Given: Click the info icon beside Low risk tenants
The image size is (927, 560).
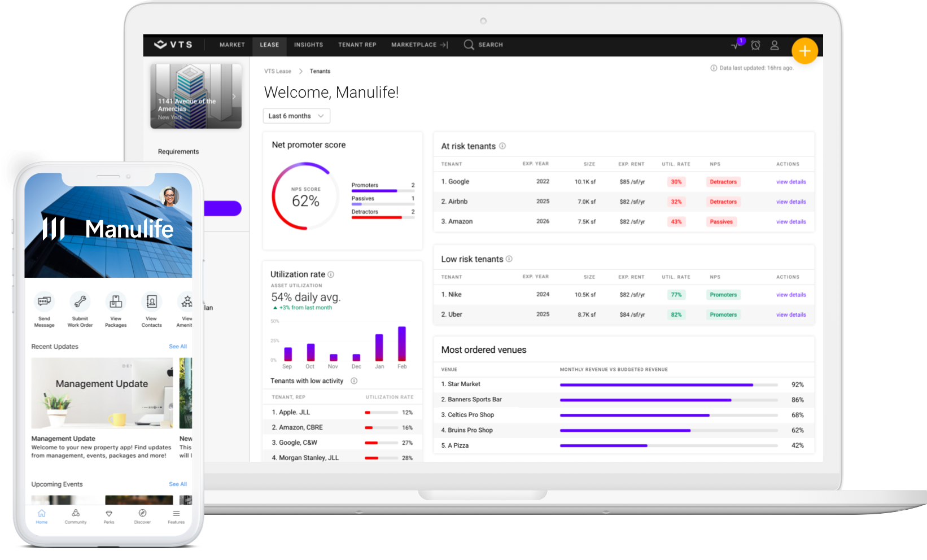Looking at the screenshot, I should pos(509,259).
